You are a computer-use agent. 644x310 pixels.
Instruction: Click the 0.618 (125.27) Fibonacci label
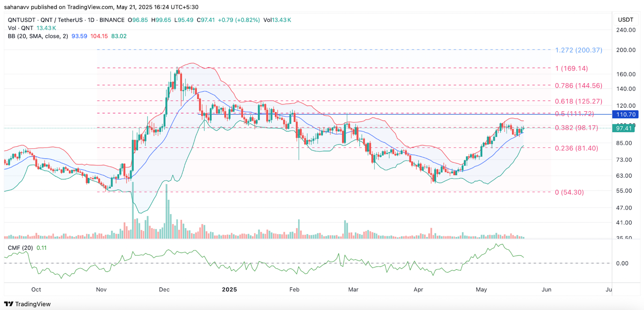point(578,101)
